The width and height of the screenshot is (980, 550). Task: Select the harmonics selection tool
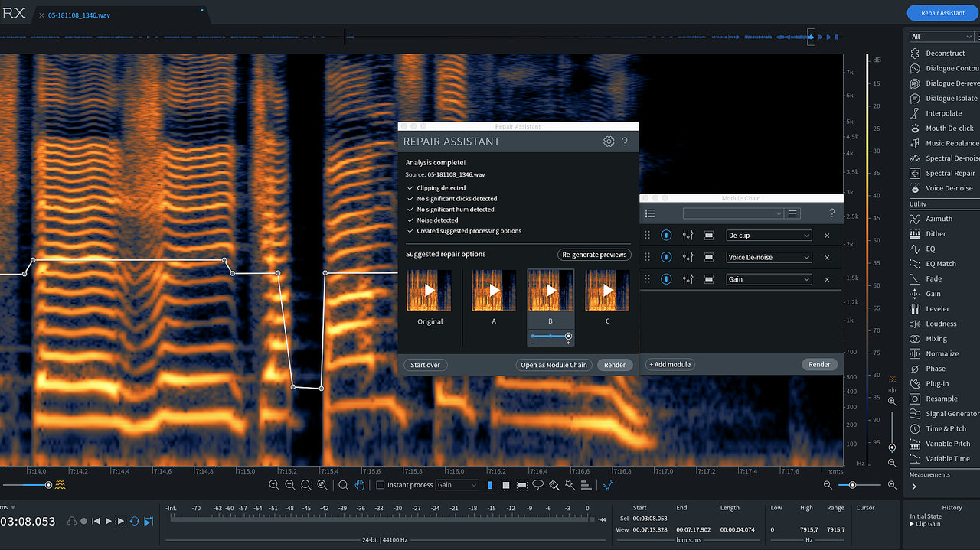586,485
